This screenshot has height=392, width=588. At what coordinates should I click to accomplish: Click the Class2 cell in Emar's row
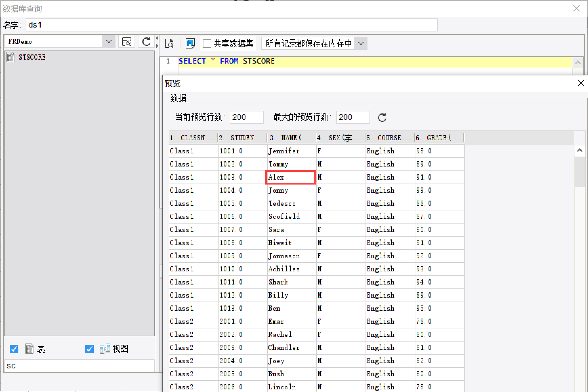point(193,322)
